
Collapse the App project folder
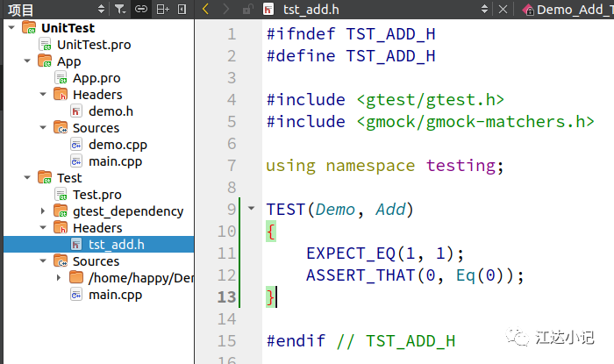(27, 61)
